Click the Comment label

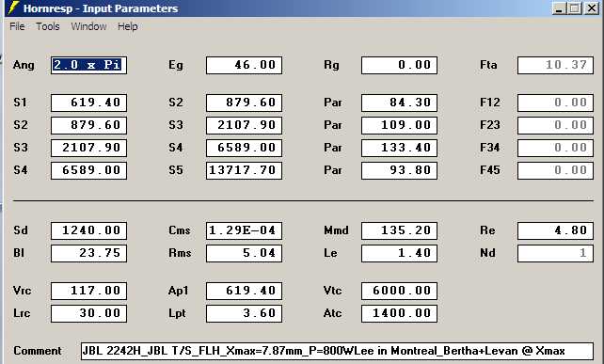pos(37,351)
